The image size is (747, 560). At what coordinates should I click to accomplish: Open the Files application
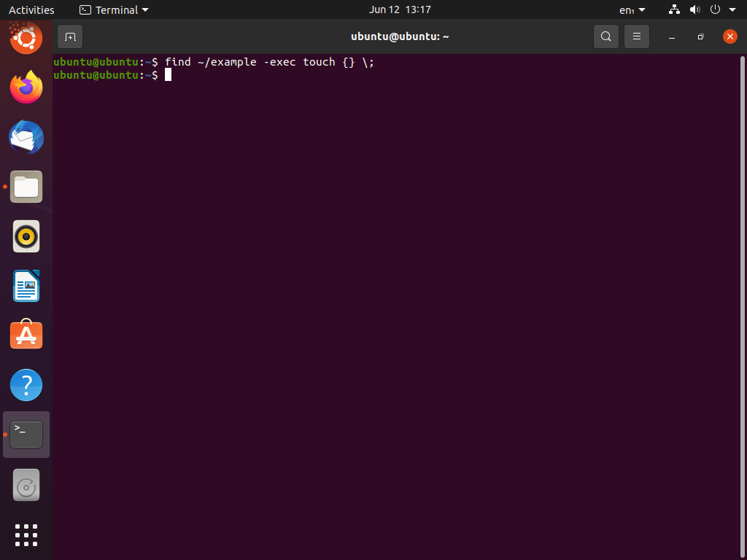(x=26, y=187)
